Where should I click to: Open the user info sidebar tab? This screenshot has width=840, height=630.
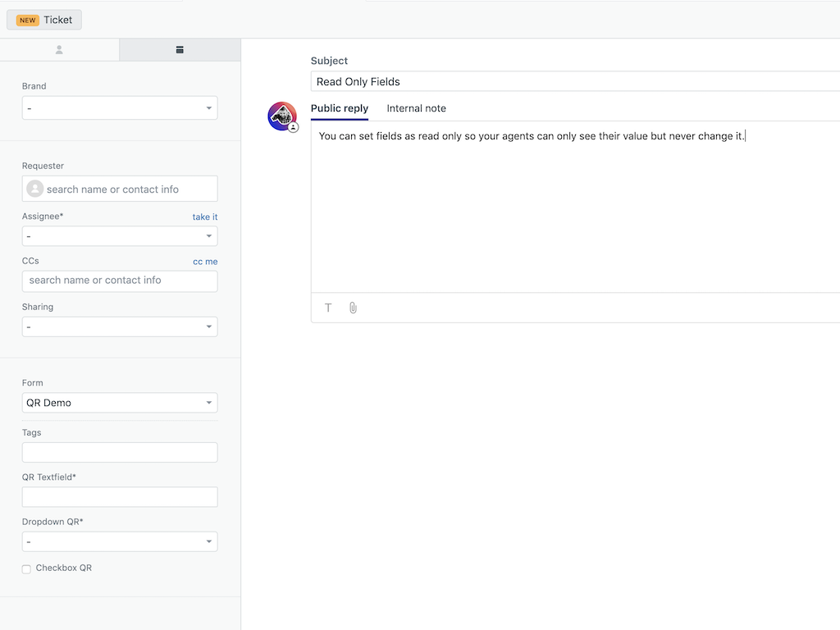click(59, 50)
